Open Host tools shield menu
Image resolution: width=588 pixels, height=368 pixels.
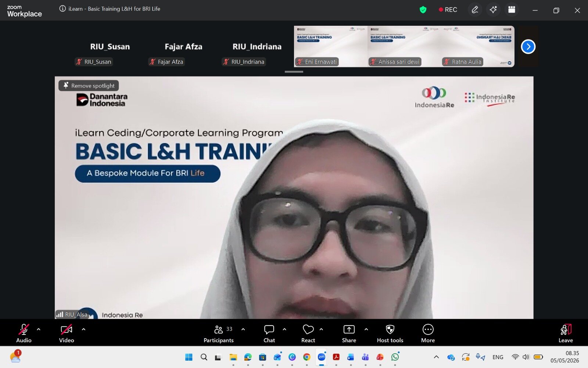(390, 333)
